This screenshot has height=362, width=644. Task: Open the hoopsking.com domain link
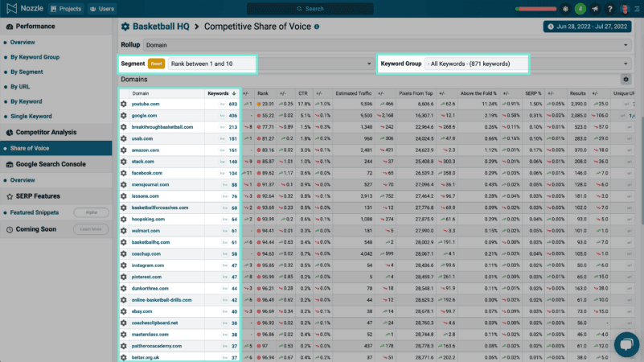(x=148, y=220)
